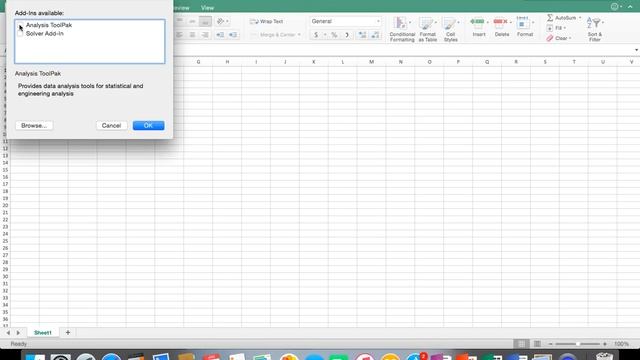Open the Trash in the Dock
This screenshot has width=640, height=360.
(605, 356)
